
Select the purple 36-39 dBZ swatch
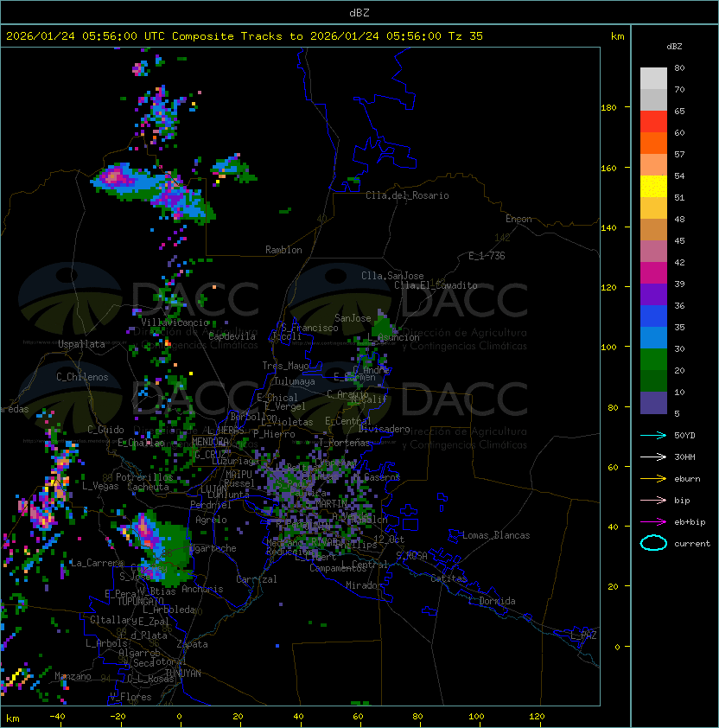click(x=653, y=294)
